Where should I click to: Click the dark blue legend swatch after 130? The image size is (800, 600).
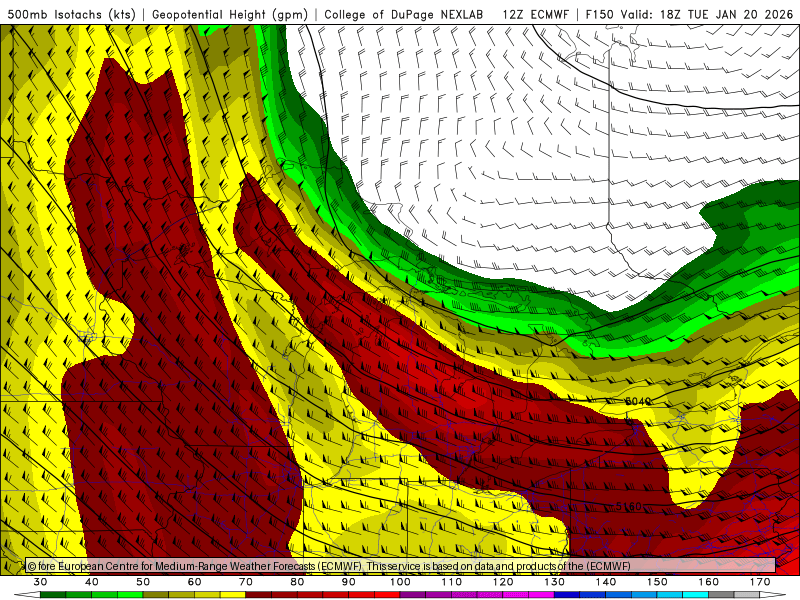point(567,595)
